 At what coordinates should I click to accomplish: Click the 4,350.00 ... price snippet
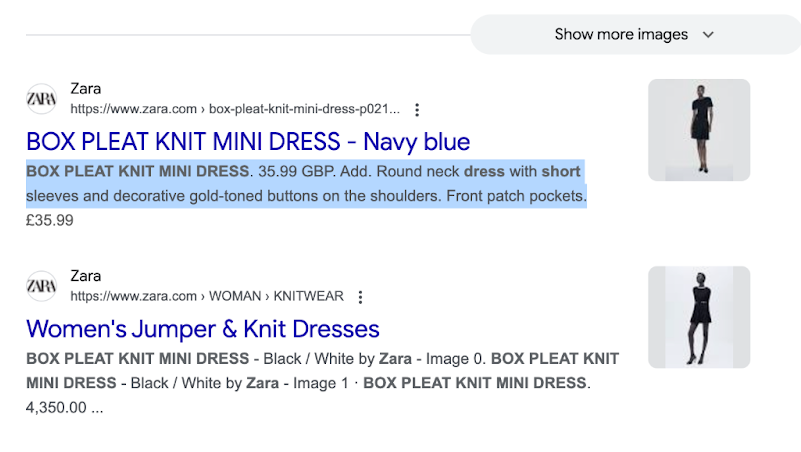(x=64, y=408)
